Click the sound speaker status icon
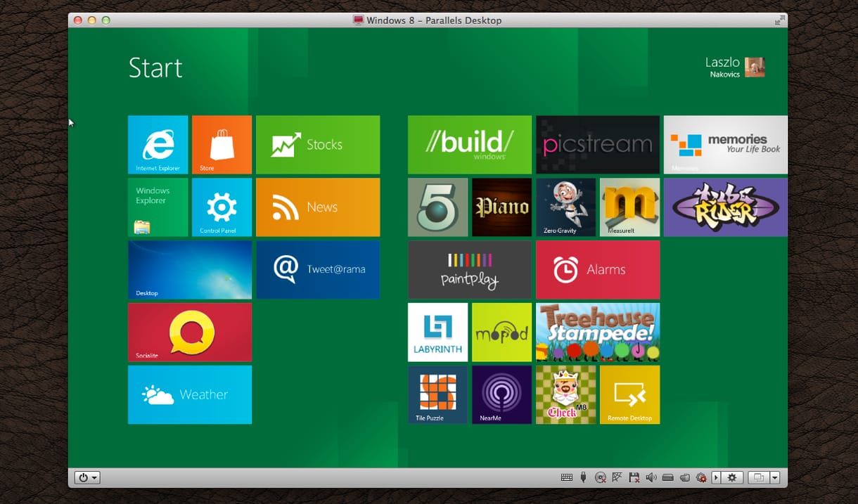Viewport: 858px width, 504px height. point(651,478)
